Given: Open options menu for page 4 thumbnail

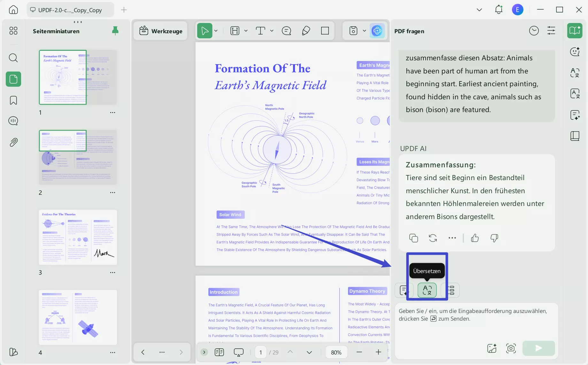Looking at the screenshot, I should tap(112, 353).
